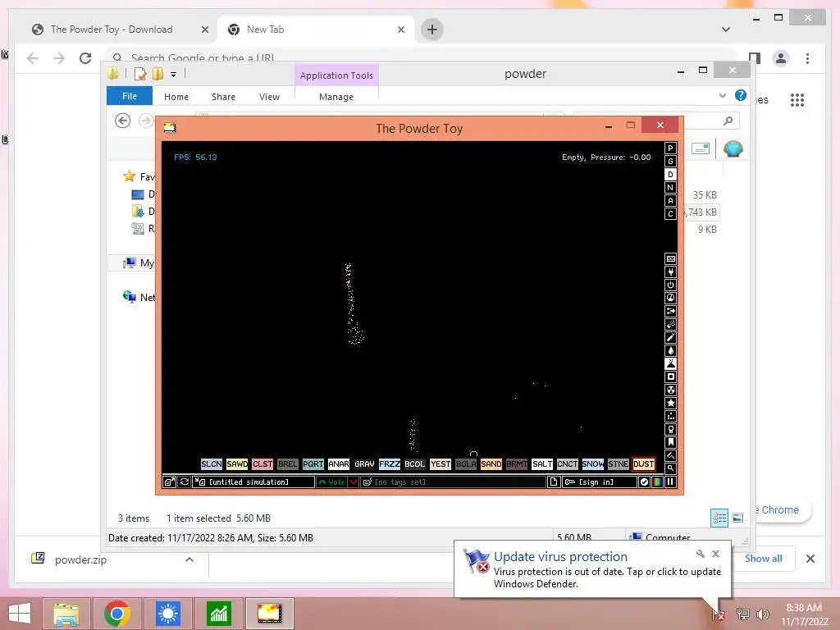Open the Quick Access Toolbar dropdown arrow

[x=174, y=75]
